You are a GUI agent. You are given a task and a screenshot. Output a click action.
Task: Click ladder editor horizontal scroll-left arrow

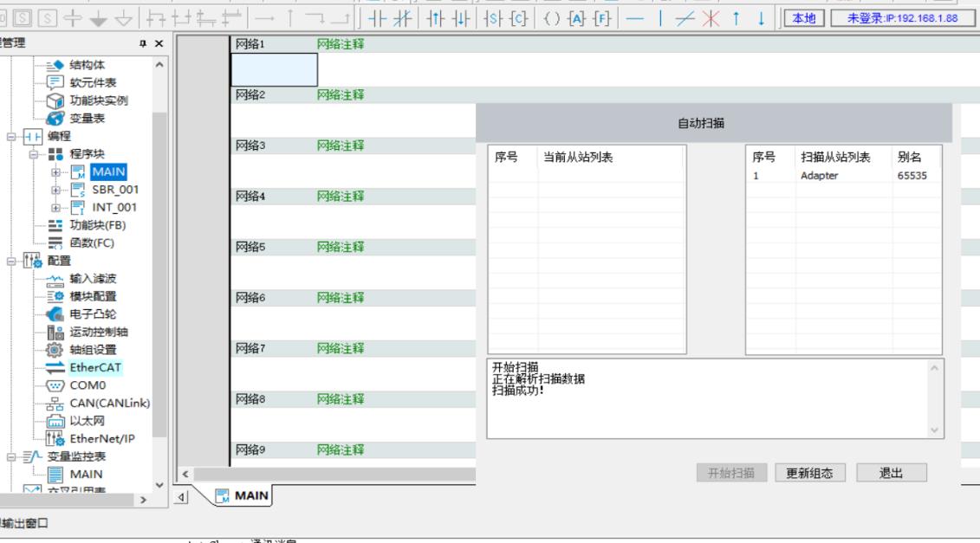(185, 475)
